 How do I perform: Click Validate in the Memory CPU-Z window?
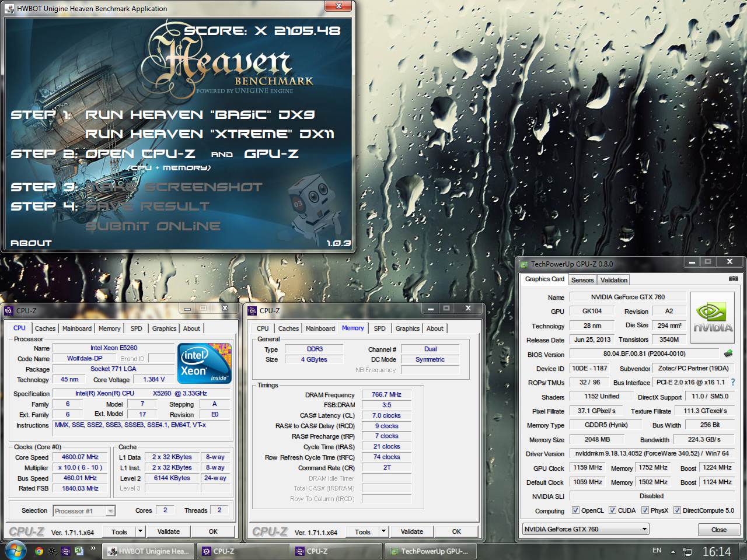[x=411, y=531]
